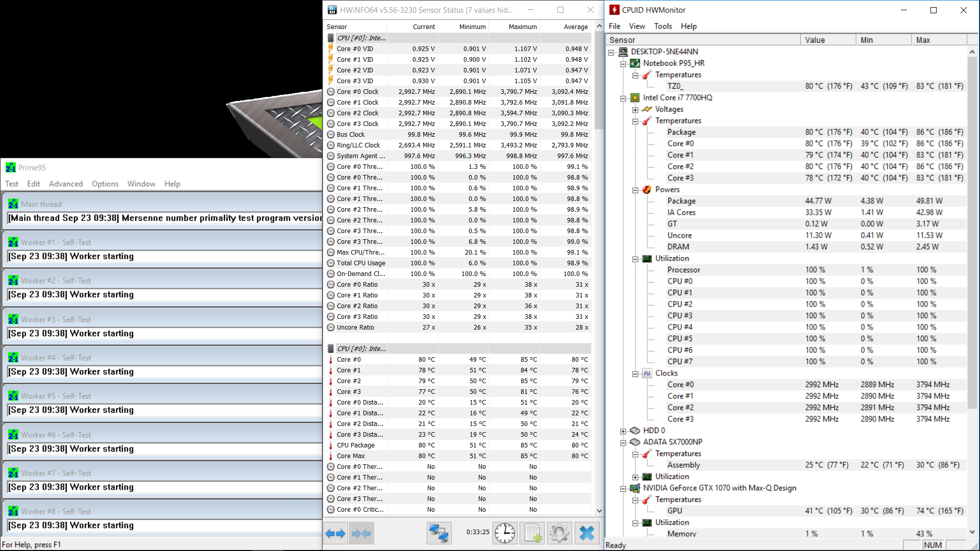The width and height of the screenshot is (980, 551).
Task: Click HWiNFO blue X close sensors button
Action: [587, 534]
